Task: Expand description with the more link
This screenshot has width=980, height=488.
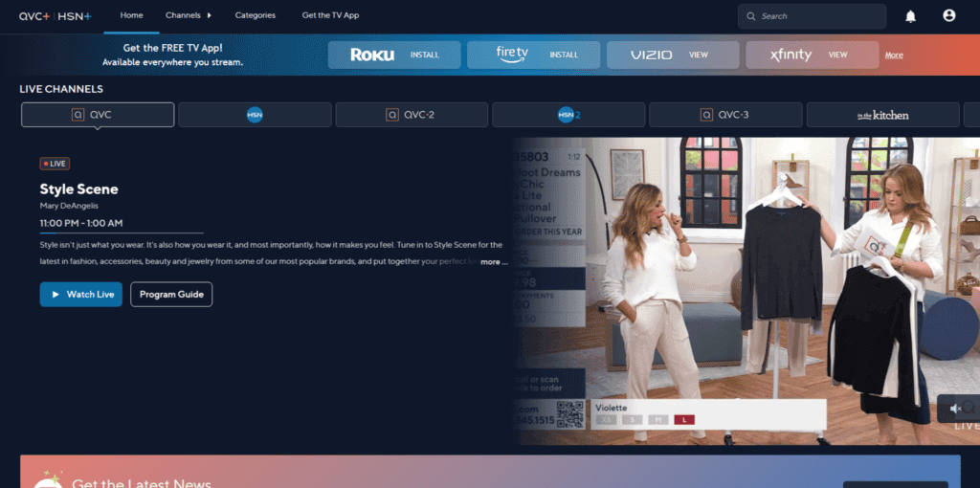Action: [x=494, y=262]
